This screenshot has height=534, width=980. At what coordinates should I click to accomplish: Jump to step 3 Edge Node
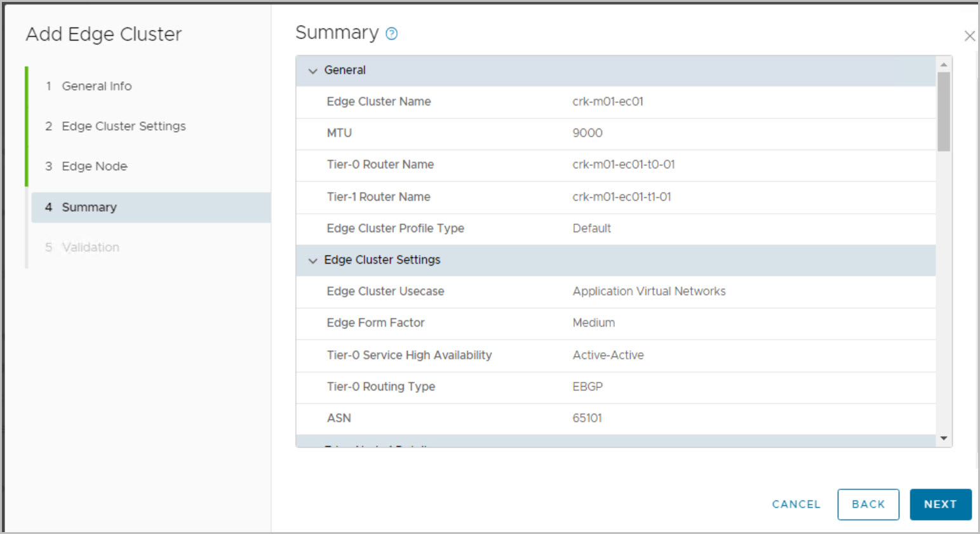94,167
